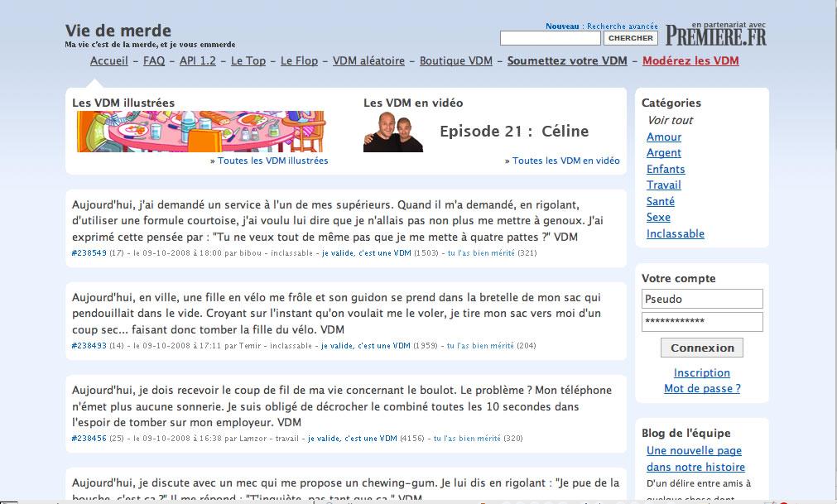
Task: Open the Sexe category
Action: click(659, 218)
